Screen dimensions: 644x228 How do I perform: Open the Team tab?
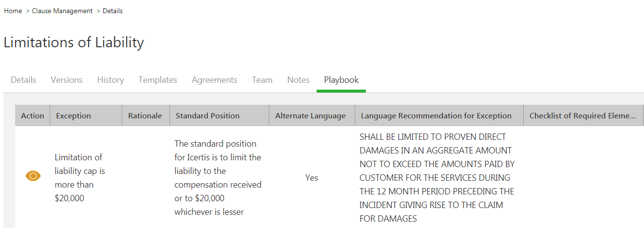(262, 80)
